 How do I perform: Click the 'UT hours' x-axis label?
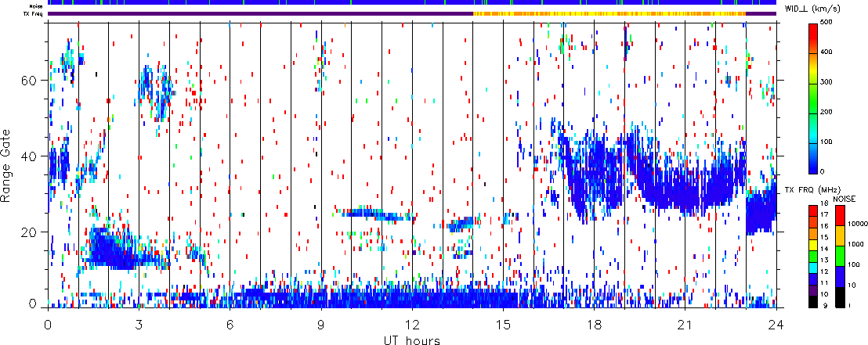pos(412,340)
